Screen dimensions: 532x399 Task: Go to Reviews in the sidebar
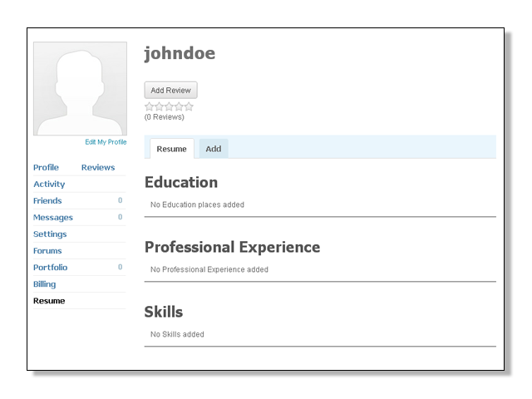pos(98,167)
